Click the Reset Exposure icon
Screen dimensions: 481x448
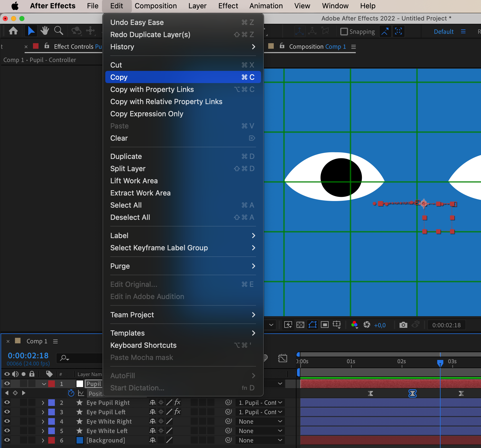pos(367,325)
